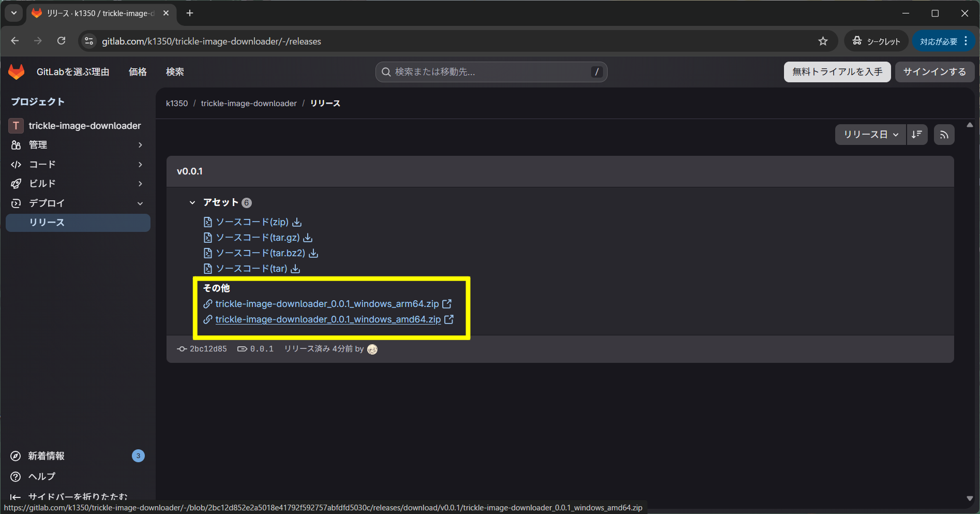Open the リリース日 sort dropdown
The image size is (980, 514).
point(870,135)
